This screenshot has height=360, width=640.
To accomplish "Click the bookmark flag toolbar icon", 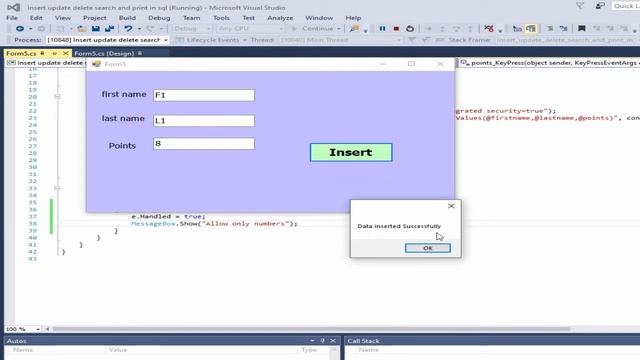I will coord(582,29).
